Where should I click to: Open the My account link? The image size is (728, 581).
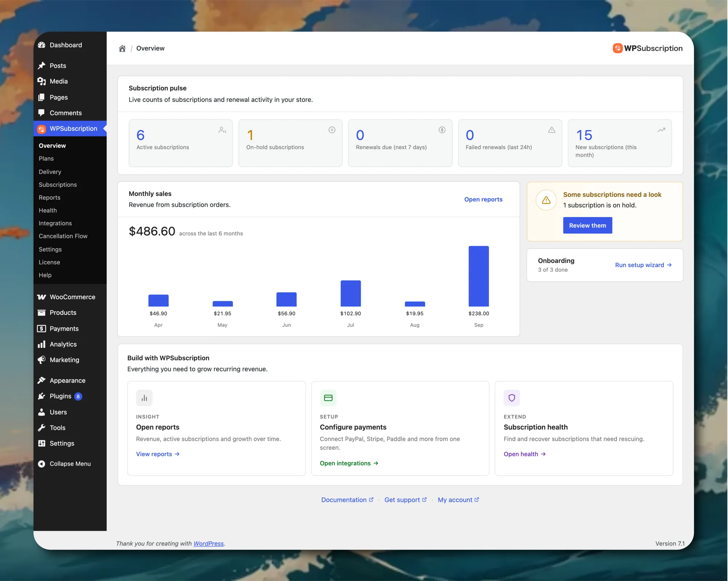tap(458, 500)
